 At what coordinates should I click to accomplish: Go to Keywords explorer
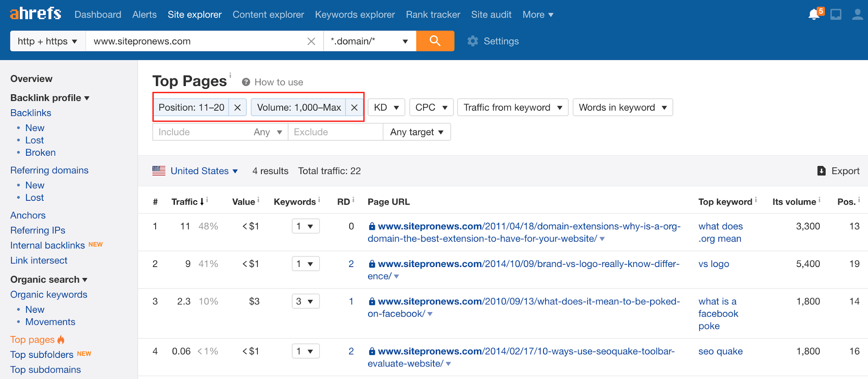click(x=355, y=15)
